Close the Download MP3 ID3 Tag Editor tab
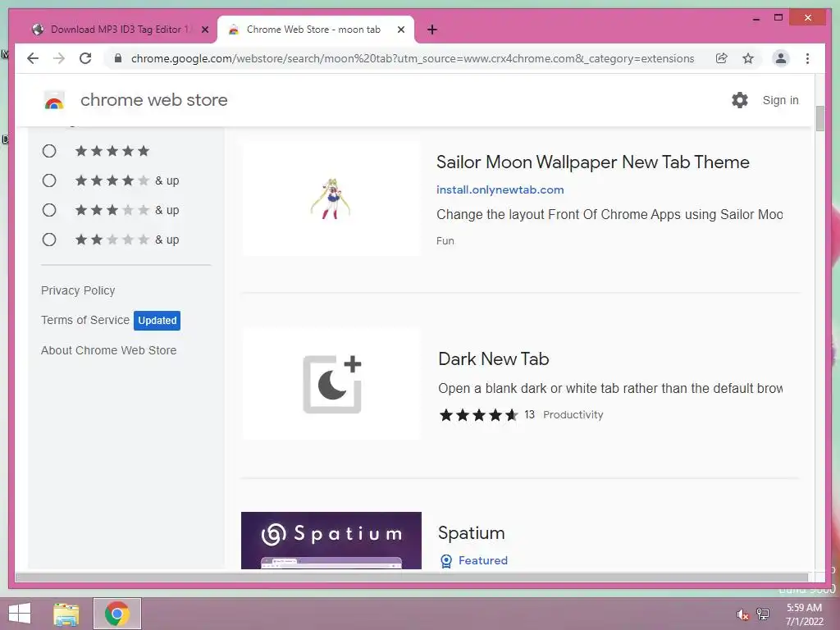This screenshot has width=840, height=630. (x=205, y=30)
